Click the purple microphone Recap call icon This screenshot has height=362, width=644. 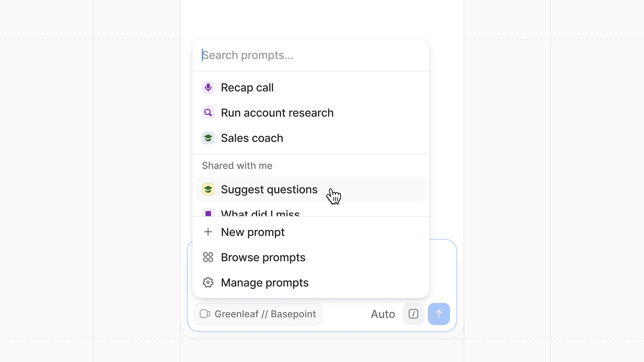coord(208,87)
